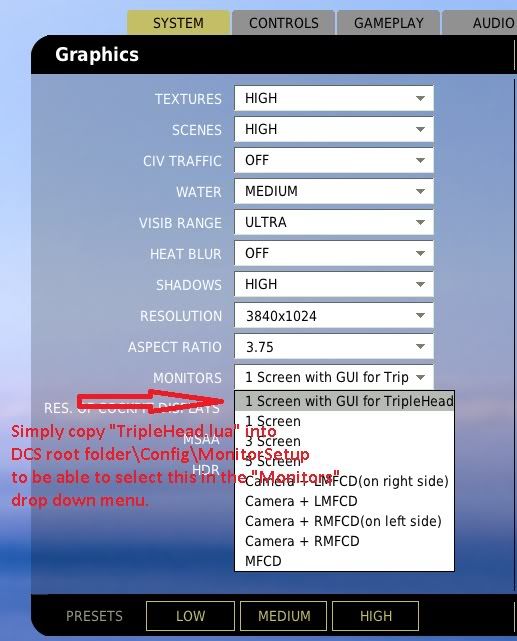Expand the SCENES quality dropdown
This screenshot has width=517, height=641.
[334, 129]
